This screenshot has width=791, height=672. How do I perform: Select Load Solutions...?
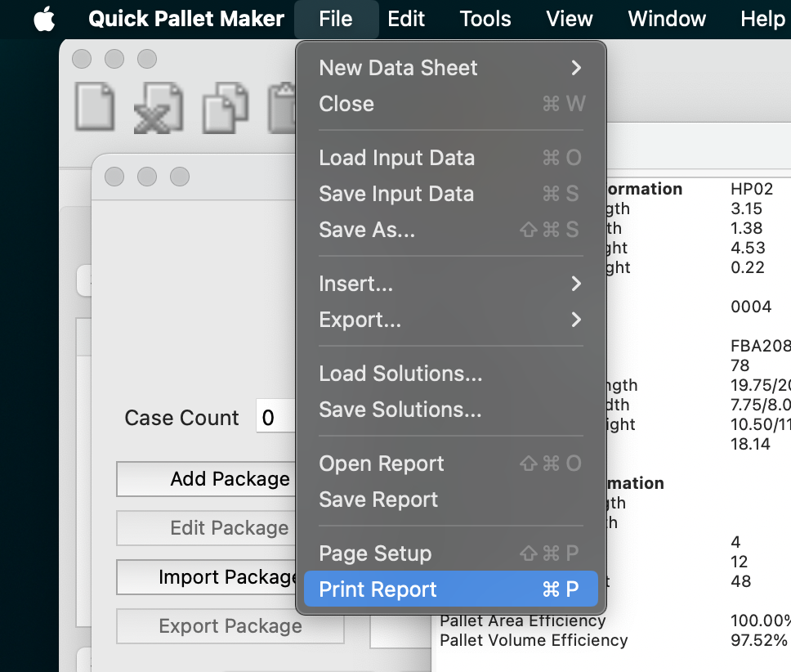(x=451, y=374)
